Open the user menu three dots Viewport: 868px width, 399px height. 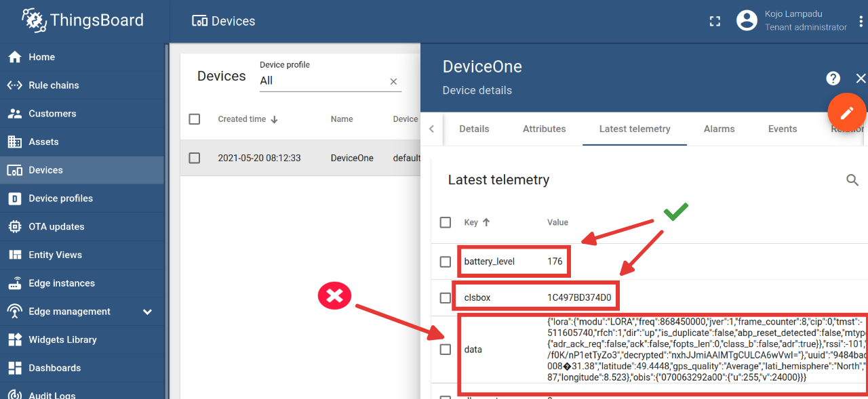(861, 21)
